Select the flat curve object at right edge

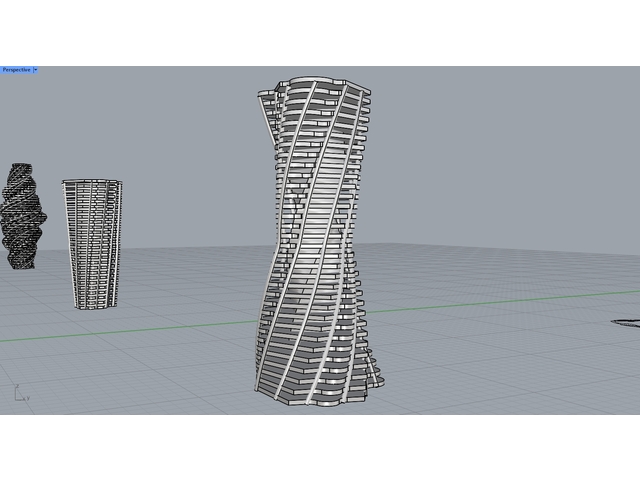coord(627,322)
